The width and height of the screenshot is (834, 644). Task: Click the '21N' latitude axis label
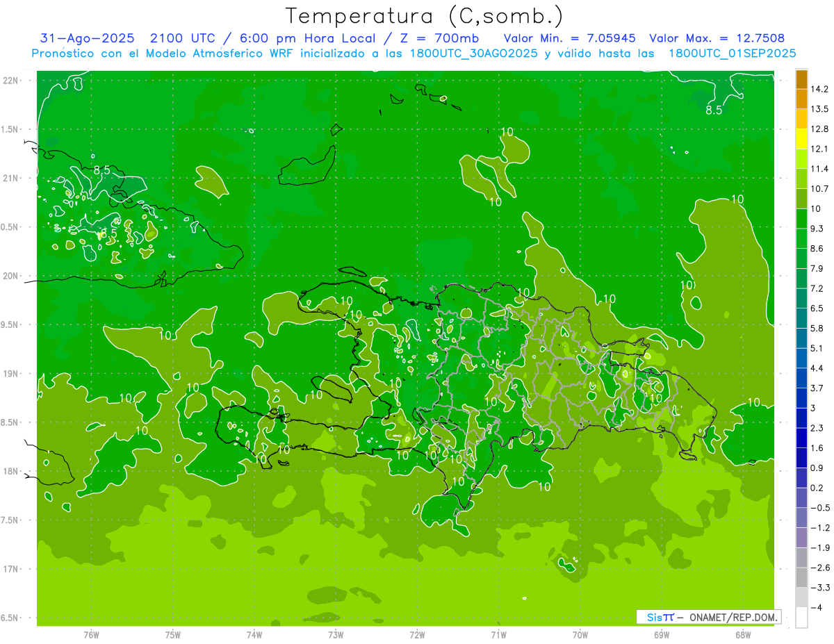pos(10,178)
